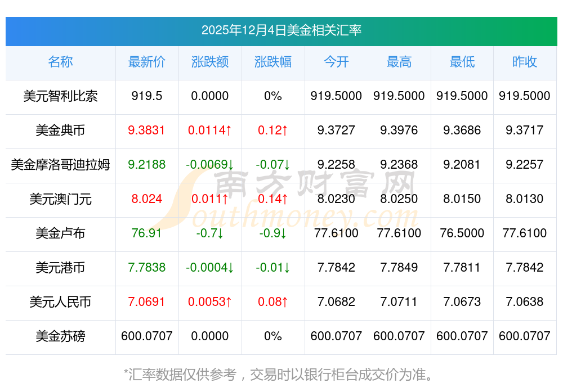Select the 最低 column header
The height and width of the screenshot is (392, 563).
(462, 62)
